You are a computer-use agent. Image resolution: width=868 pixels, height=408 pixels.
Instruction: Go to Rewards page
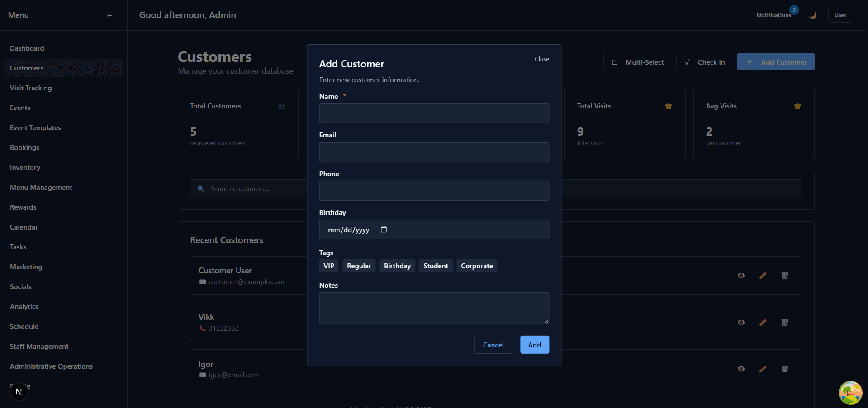[63, 207]
